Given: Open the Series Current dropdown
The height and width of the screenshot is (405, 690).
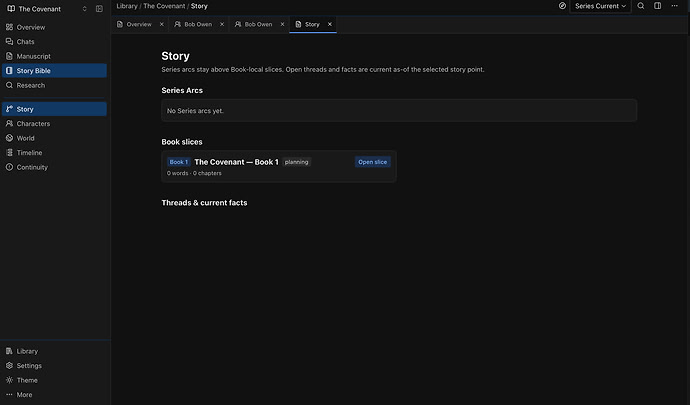Looking at the screenshot, I should click(600, 6).
